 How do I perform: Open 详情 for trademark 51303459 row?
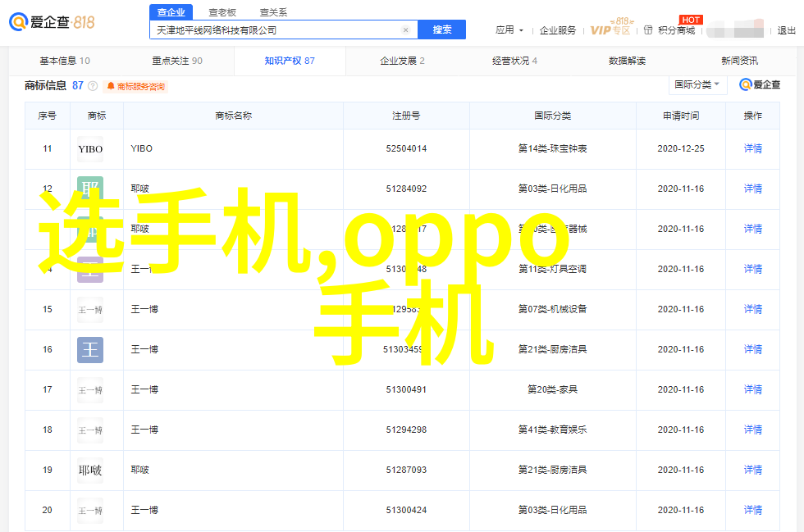click(x=753, y=349)
